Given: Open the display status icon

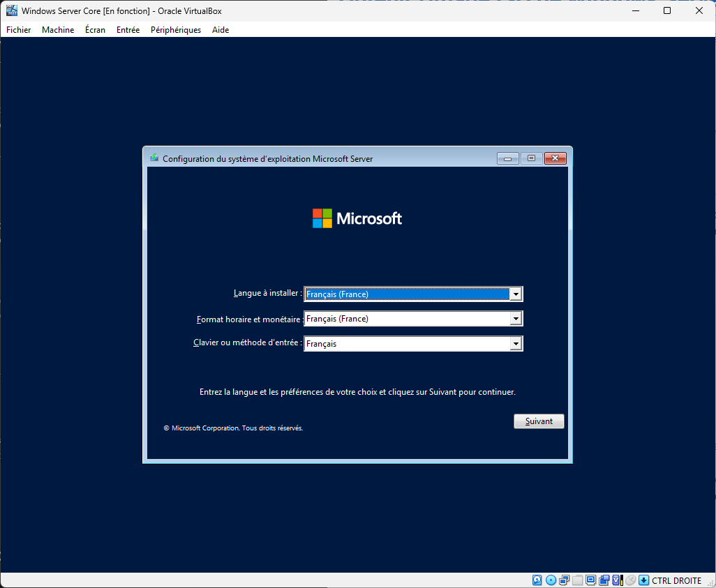Looking at the screenshot, I should pyautogui.click(x=590, y=580).
